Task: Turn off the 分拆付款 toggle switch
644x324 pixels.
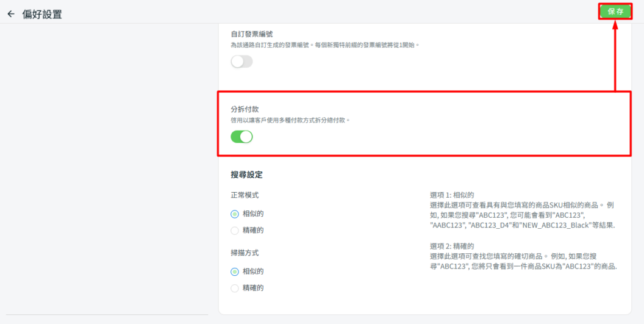Action: click(x=241, y=137)
